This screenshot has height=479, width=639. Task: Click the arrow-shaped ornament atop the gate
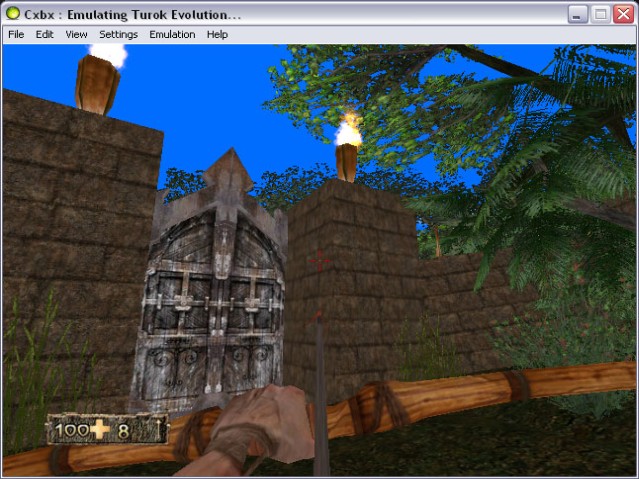tap(227, 175)
